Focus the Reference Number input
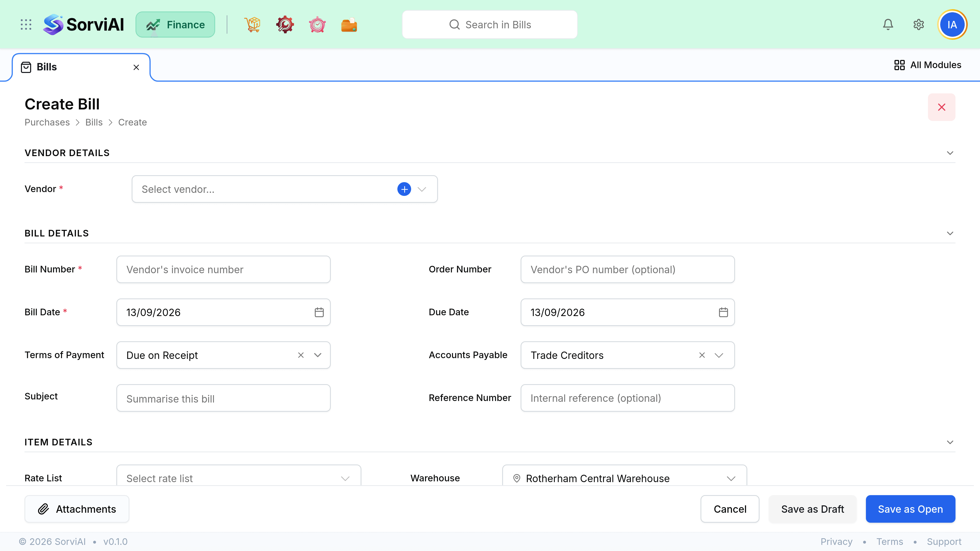 pyautogui.click(x=627, y=398)
